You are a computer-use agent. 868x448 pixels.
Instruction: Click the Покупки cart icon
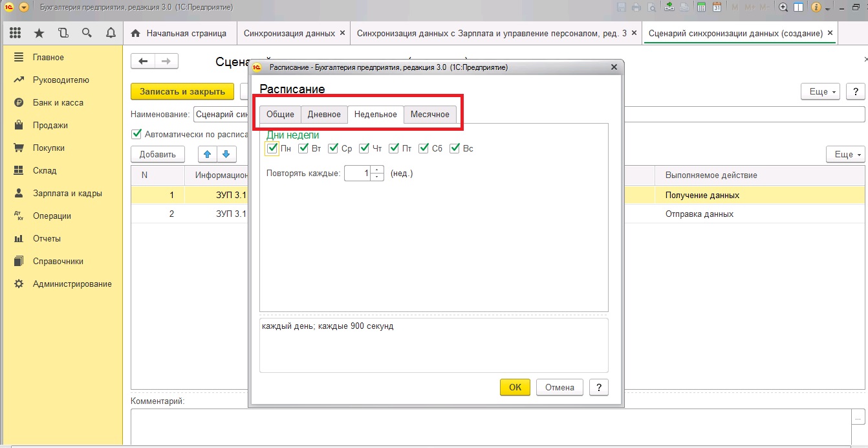(19, 148)
